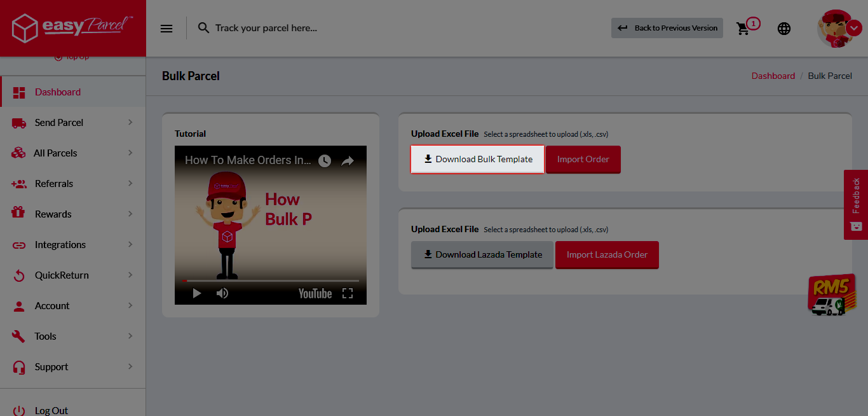Expand Support chevron
The width and height of the screenshot is (868, 416).
(x=130, y=366)
